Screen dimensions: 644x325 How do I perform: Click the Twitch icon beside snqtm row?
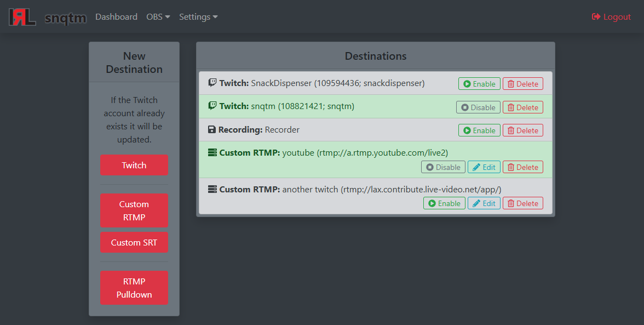point(212,106)
